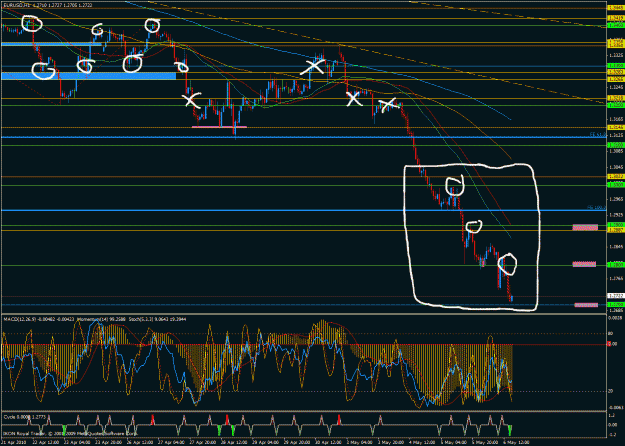
Task: Click the 6 May 12:00 time axis label
Action: [x=516, y=442]
